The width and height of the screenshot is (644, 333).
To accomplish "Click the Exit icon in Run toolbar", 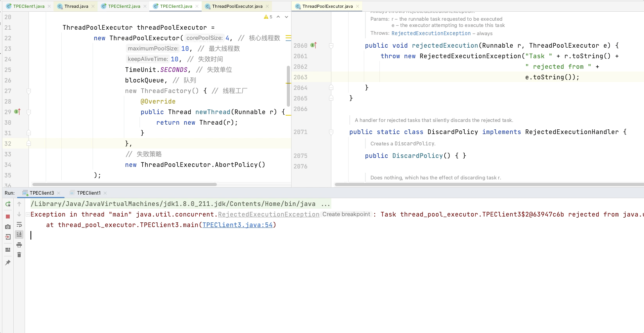I will coord(8,237).
